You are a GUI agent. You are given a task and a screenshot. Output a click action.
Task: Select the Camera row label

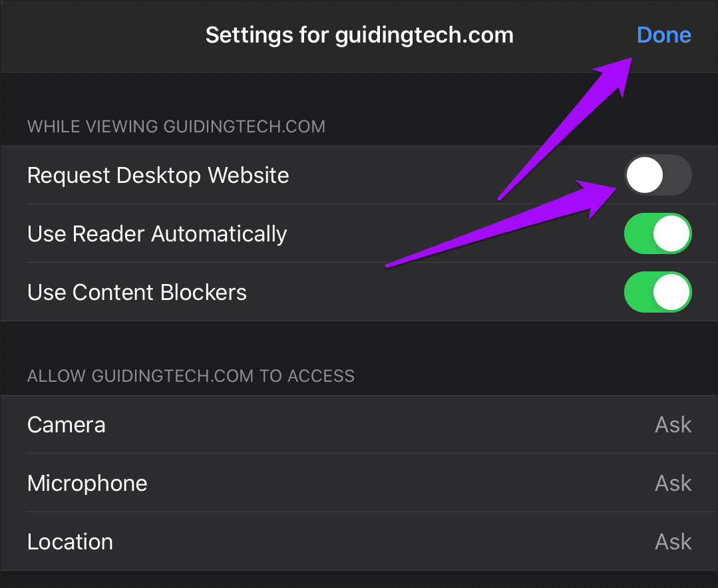[67, 425]
